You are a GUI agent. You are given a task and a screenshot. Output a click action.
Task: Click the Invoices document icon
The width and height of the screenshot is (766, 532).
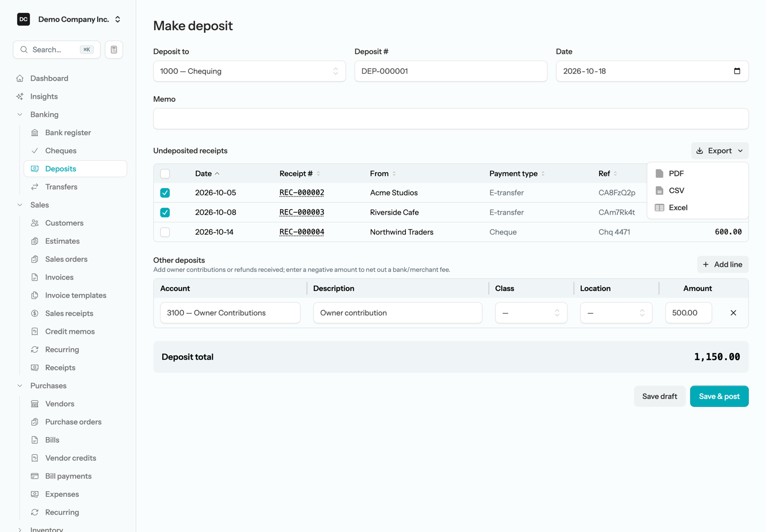coord(35,277)
